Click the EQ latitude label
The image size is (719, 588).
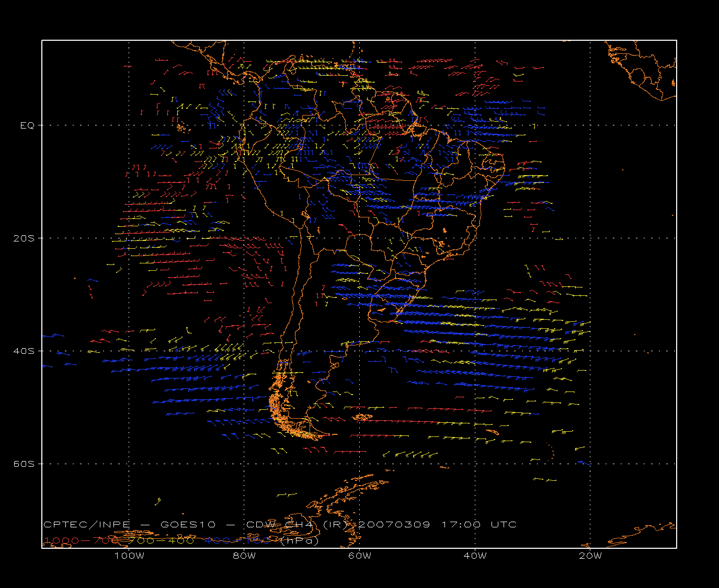pos(27,125)
